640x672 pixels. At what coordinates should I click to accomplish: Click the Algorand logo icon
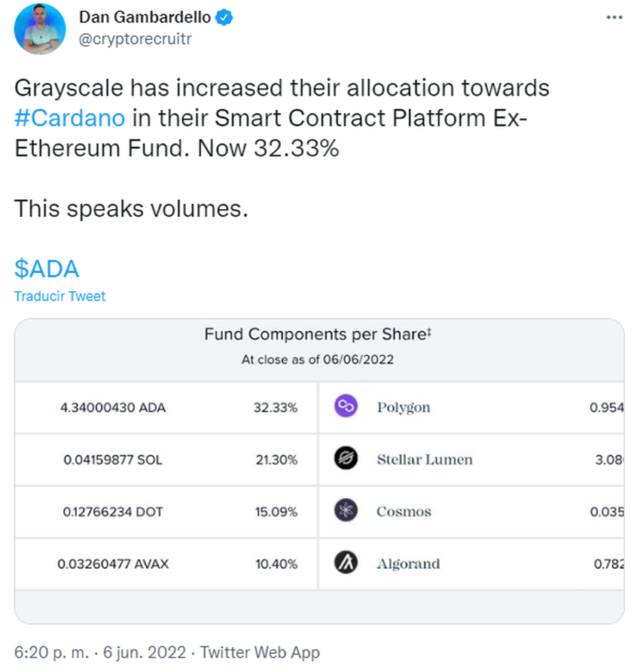click(346, 564)
